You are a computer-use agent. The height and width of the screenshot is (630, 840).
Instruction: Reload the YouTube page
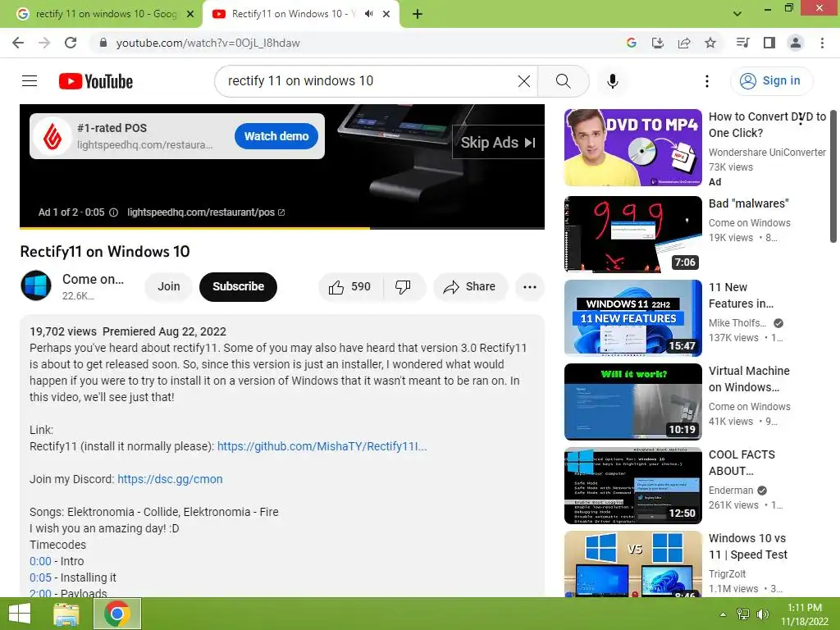pos(71,43)
